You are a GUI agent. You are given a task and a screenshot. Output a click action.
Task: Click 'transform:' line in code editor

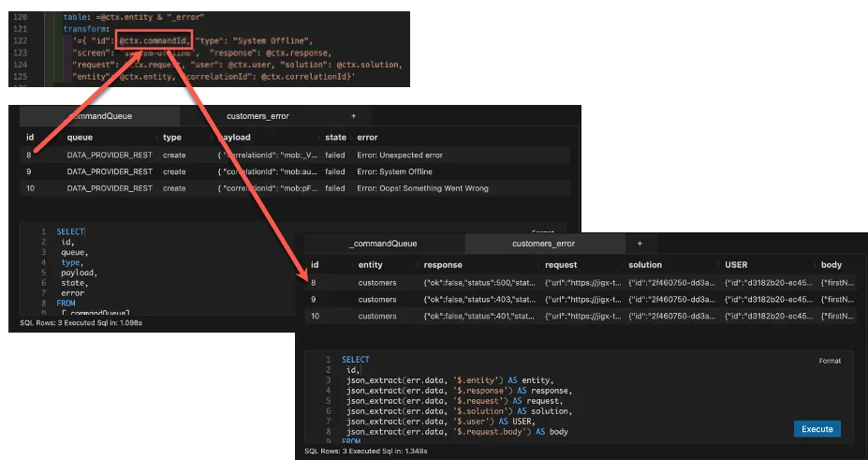coord(86,29)
